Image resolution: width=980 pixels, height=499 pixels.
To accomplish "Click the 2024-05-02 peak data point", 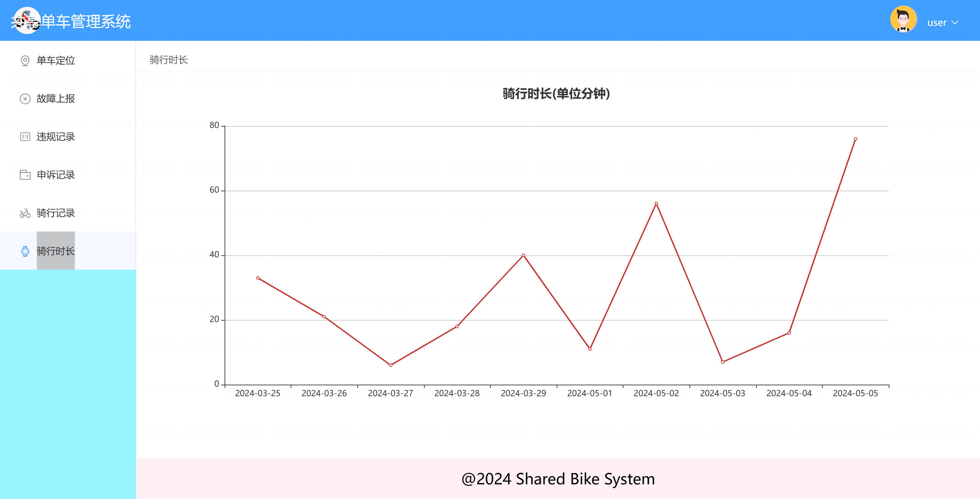I will [656, 204].
